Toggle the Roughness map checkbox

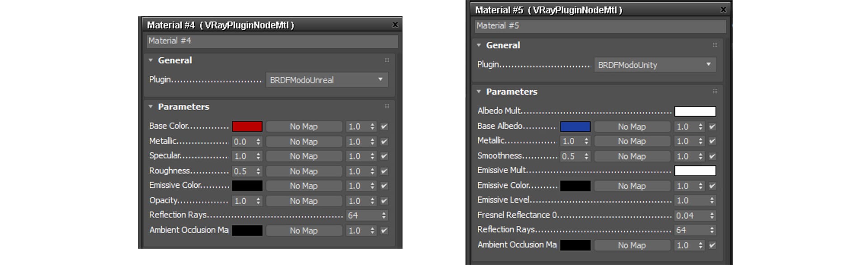384,171
